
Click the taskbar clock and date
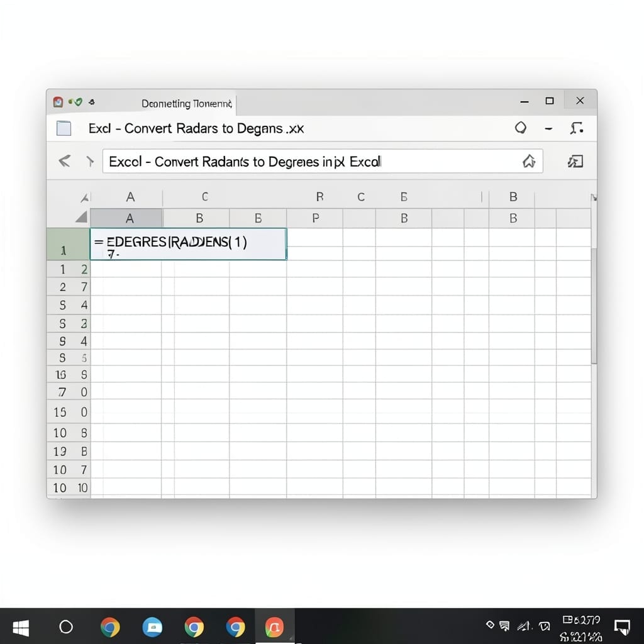[x=581, y=628]
